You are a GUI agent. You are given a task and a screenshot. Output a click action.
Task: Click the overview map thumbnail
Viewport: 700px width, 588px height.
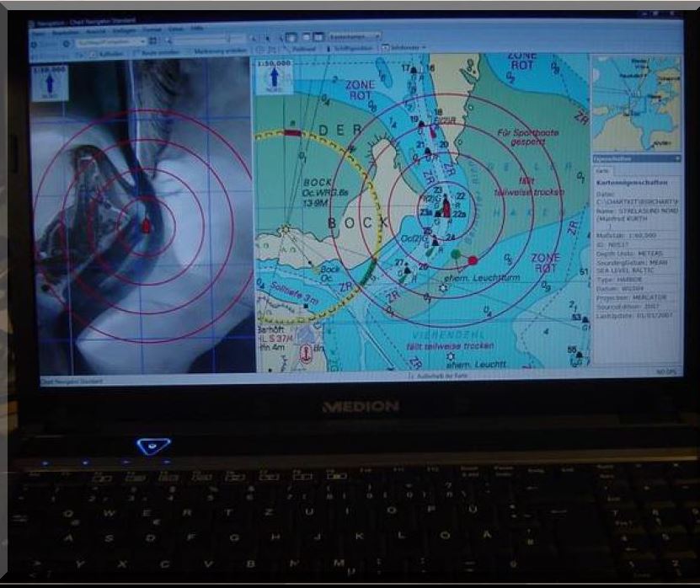[635, 102]
